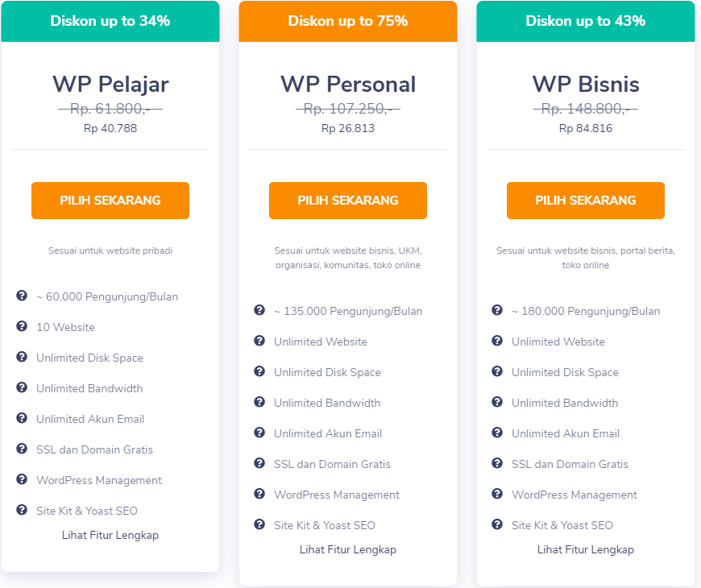Click WP Personal Unlimited Bandwidth help icon
This screenshot has height=588, width=701.
coord(259,402)
